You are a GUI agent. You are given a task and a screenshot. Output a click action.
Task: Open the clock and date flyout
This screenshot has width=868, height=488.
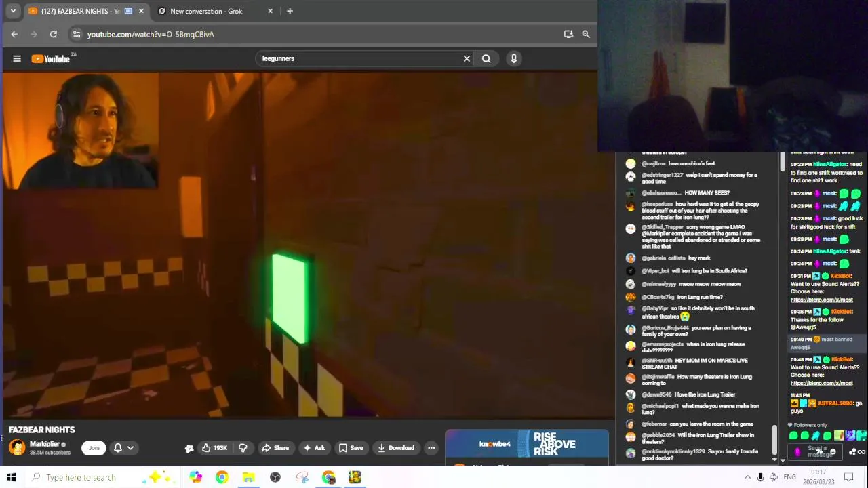[x=819, y=477]
